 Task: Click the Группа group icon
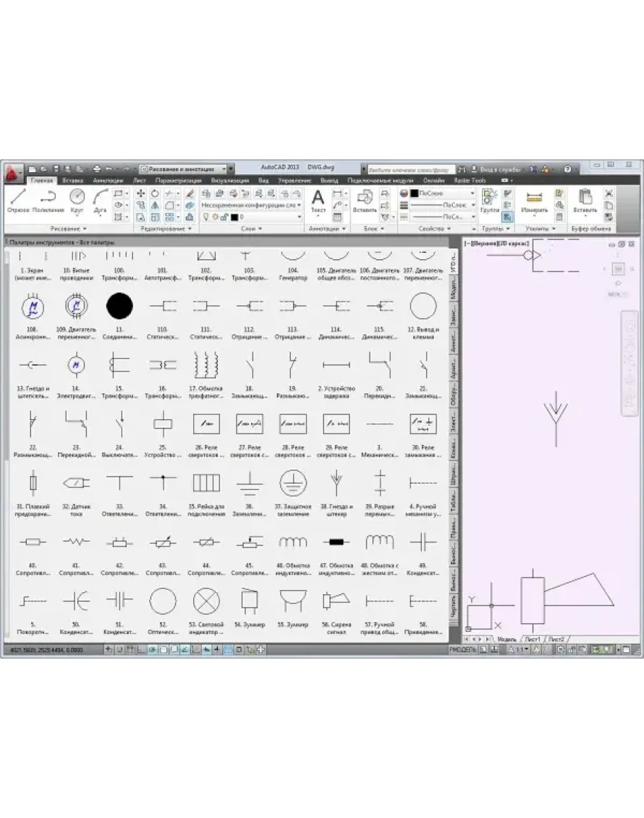pyautogui.click(x=490, y=200)
